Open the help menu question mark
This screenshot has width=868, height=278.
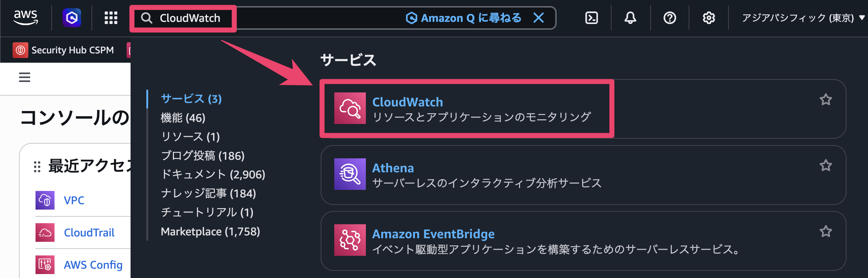pyautogui.click(x=669, y=18)
